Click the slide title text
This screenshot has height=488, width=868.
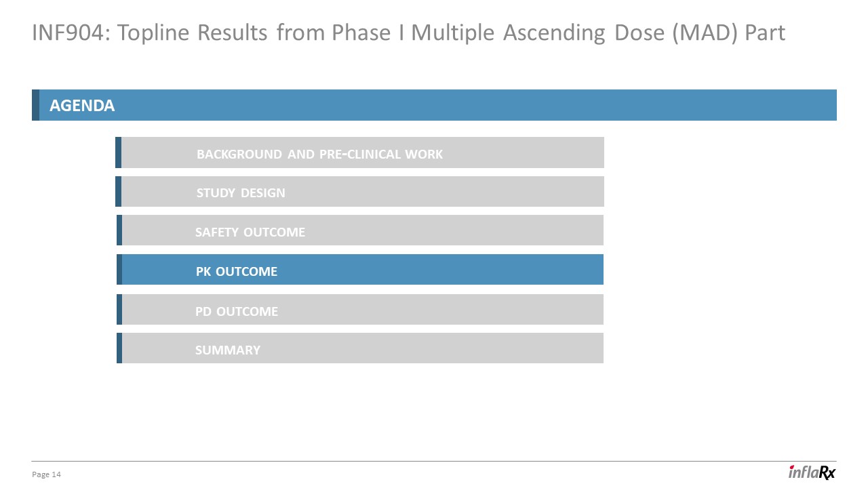408,33
